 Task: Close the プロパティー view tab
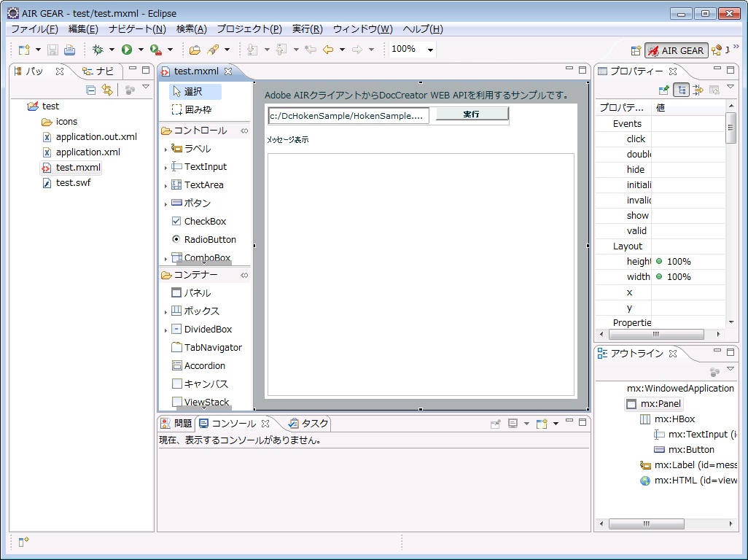click(x=673, y=71)
